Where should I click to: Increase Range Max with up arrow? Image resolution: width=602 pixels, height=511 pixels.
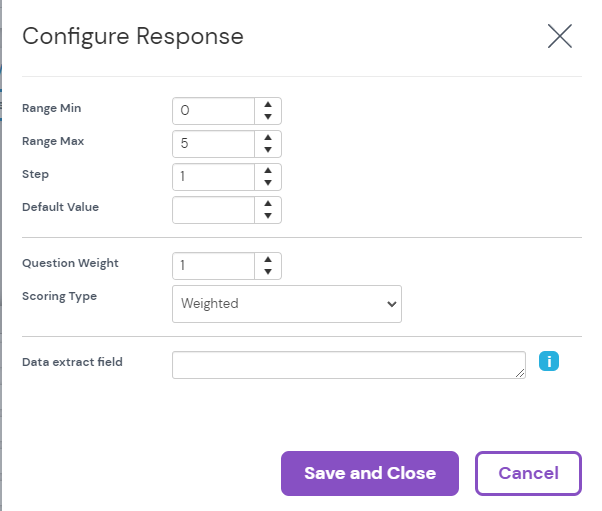pyautogui.click(x=268, y=137)
